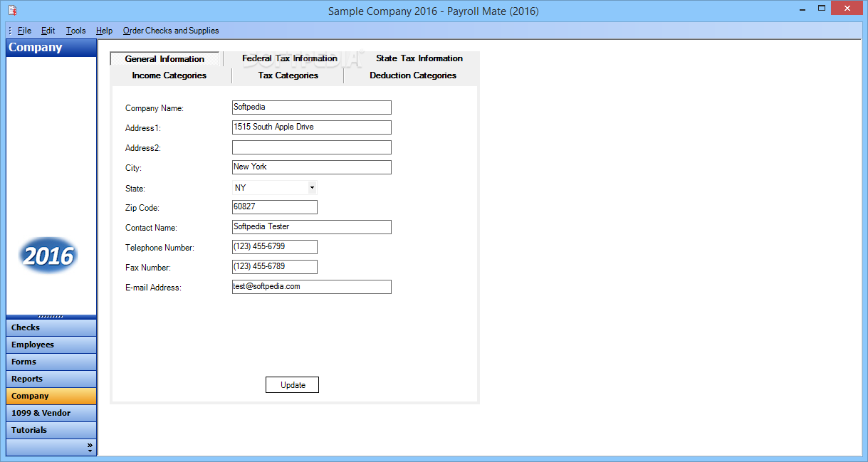This screenshot has height=462, width=868.
Task: Click the 'Contact Name:' label
Action: coord(151,228)
